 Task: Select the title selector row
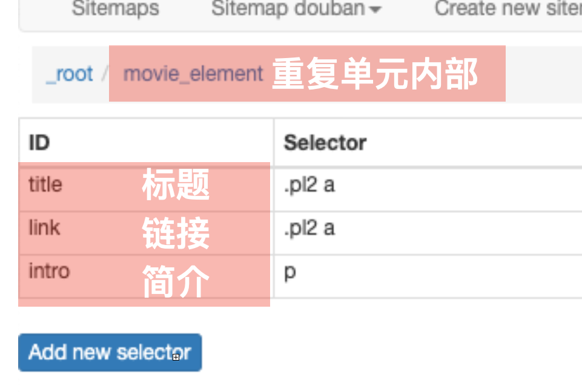pos(45,185)
